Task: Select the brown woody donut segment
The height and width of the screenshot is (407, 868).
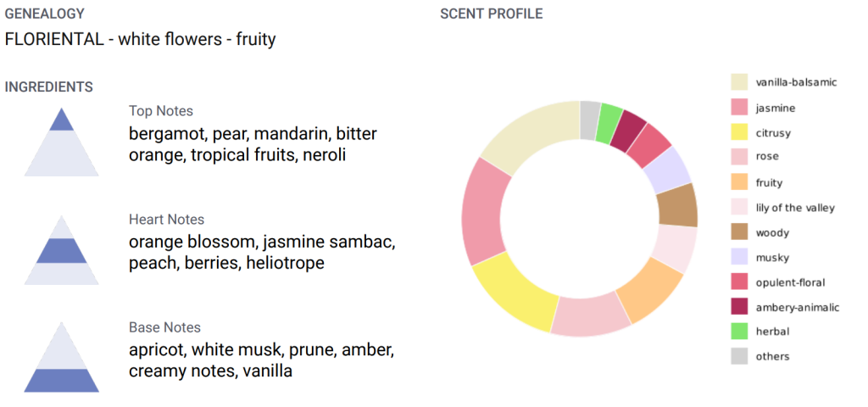Action: (677, 204)
